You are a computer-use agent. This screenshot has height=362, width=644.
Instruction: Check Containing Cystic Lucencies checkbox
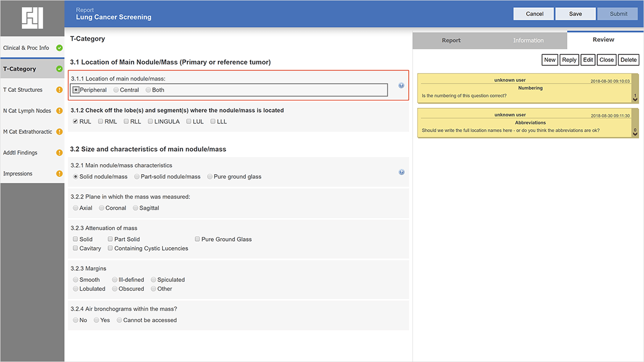[x=111, y=248]
